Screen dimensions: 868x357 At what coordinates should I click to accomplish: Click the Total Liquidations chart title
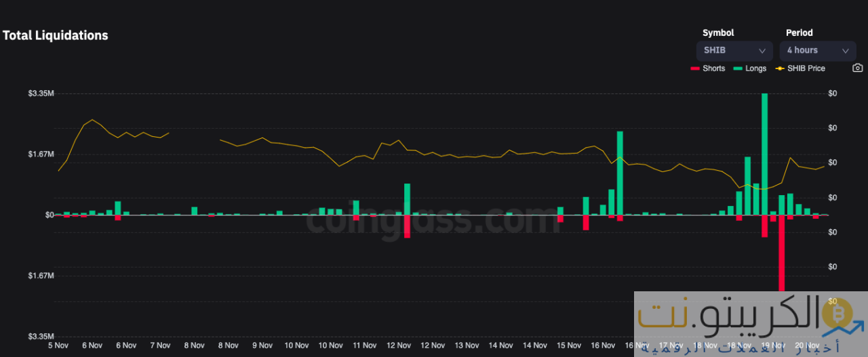tap(56, 35)
